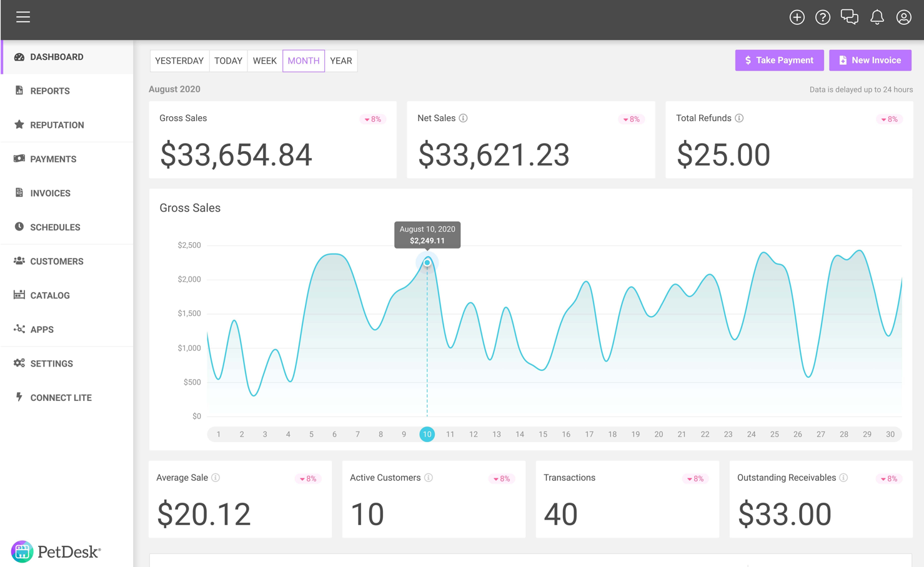The image size is (924, 567).
Task: Go to Customers in the sidebar
Action: [x=56, y=262]
